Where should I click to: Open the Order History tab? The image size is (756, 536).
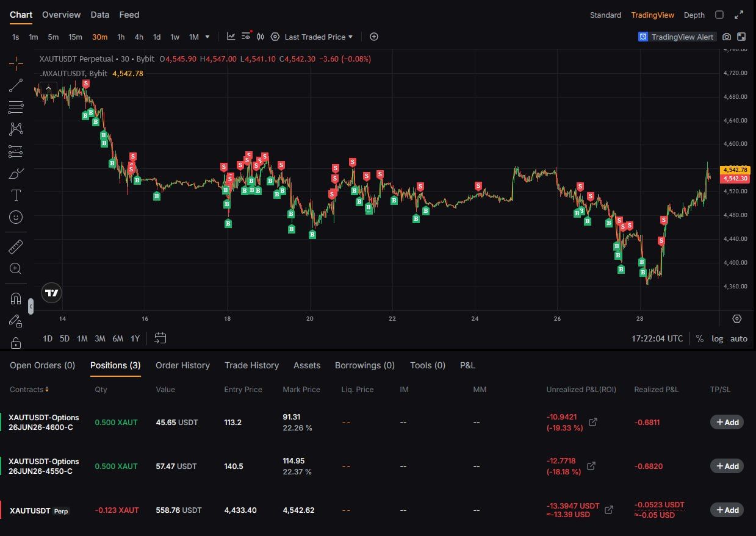182,365
